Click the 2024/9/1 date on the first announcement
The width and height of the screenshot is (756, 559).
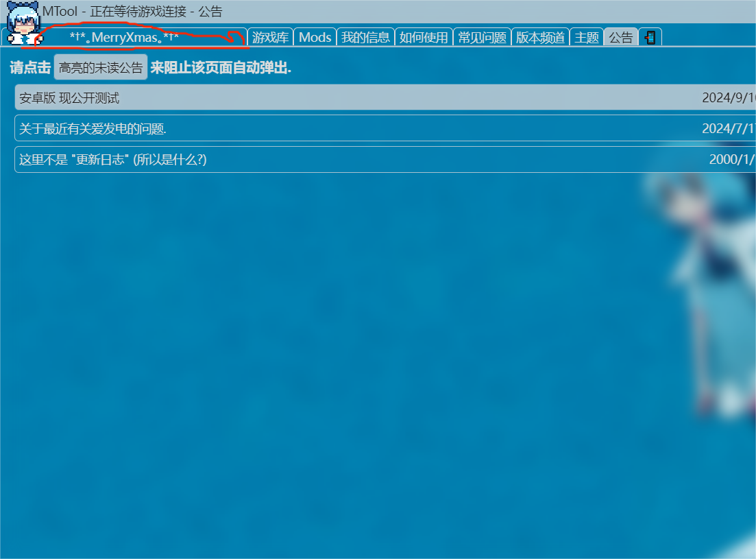728,98
